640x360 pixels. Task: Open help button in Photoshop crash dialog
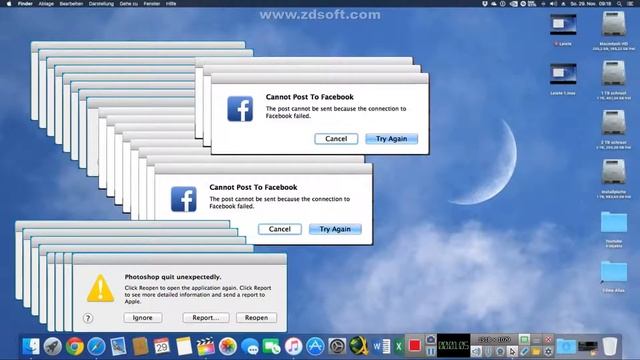tap(88, 318)
